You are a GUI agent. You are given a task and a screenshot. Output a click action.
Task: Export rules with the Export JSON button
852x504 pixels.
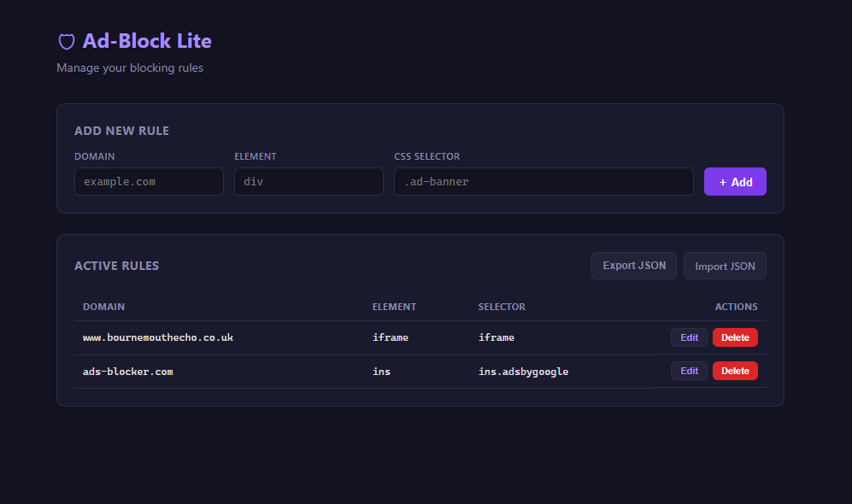pyautogui.click(x=633, y=265)
